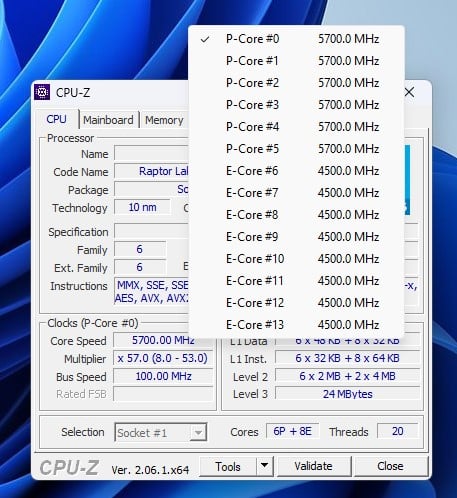The width and height of the screenshot is (457, 498).
Task: Click the Core Speed value 5700.00 MHz
Action: pyautogui.click(x=163, y=340)
